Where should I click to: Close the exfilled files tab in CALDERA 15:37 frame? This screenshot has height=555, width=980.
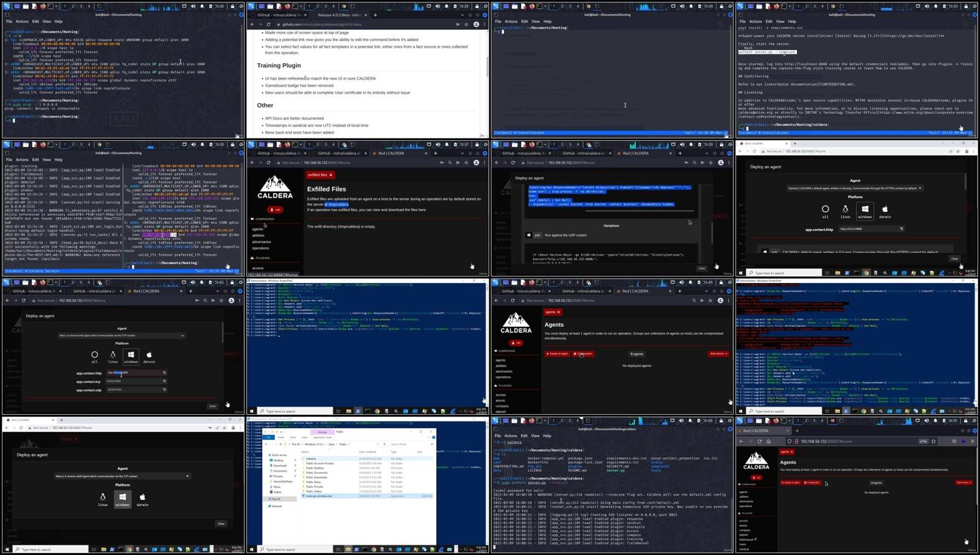[331, 175]
